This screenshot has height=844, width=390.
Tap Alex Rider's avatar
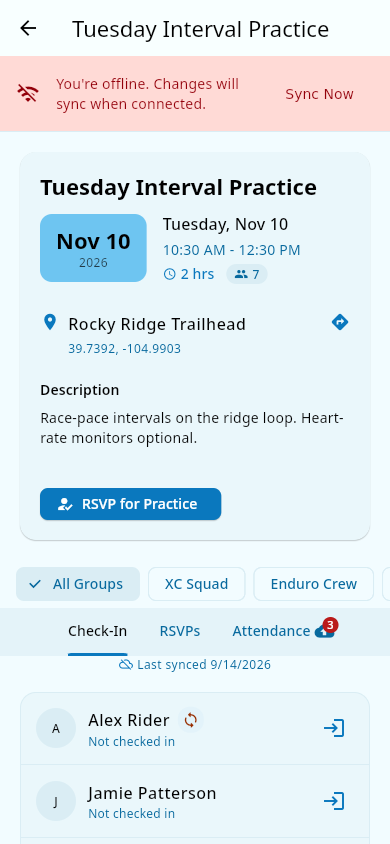(x=56, y=728)
